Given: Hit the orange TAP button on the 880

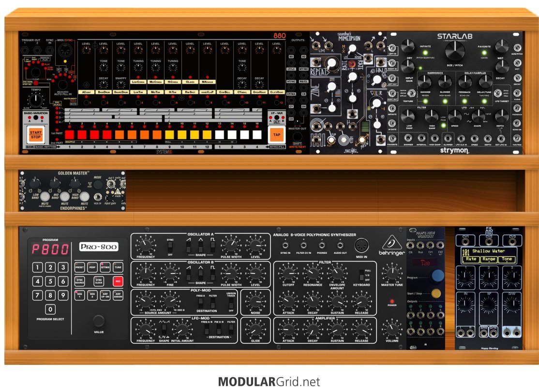Looking at the screenshot, I should [x=277, y=134].
